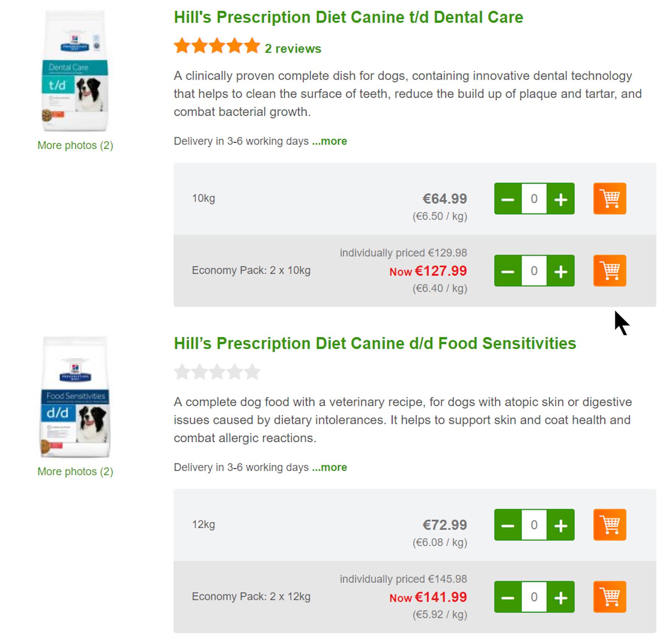Viewport: 666px width, 644px height.
Task: Increase quantity of 10kg Dental Care
Action: [561, 199]
